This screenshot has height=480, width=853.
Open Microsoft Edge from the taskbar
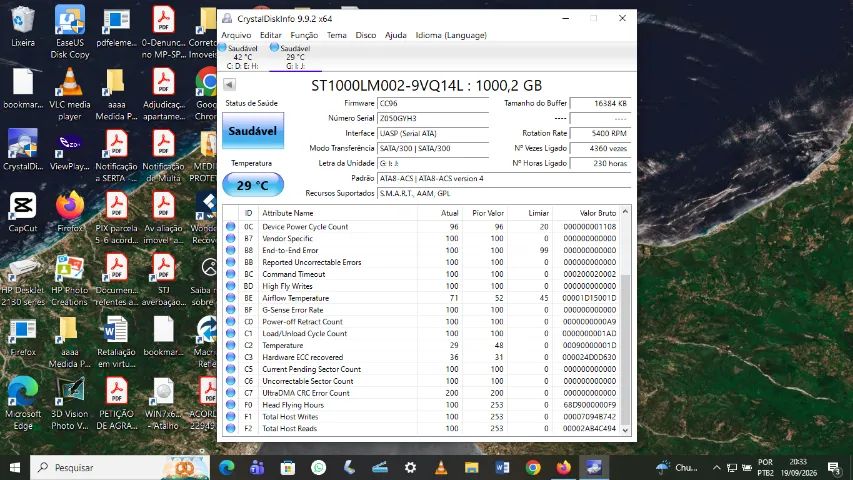(x=226, y=467)
